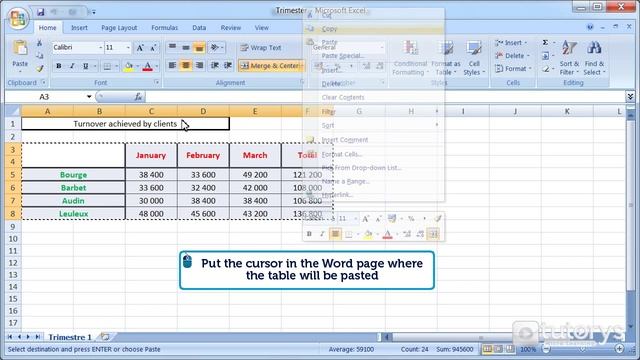640x360 pixels.
Task: Toggle Center horizontal alignment
Action: coord(186,66)
